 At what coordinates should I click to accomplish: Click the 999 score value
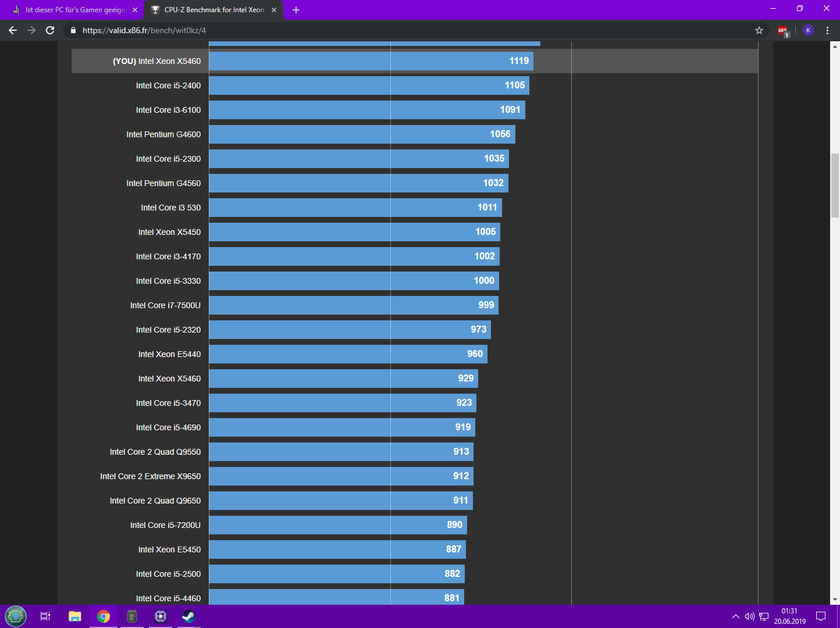486,305
